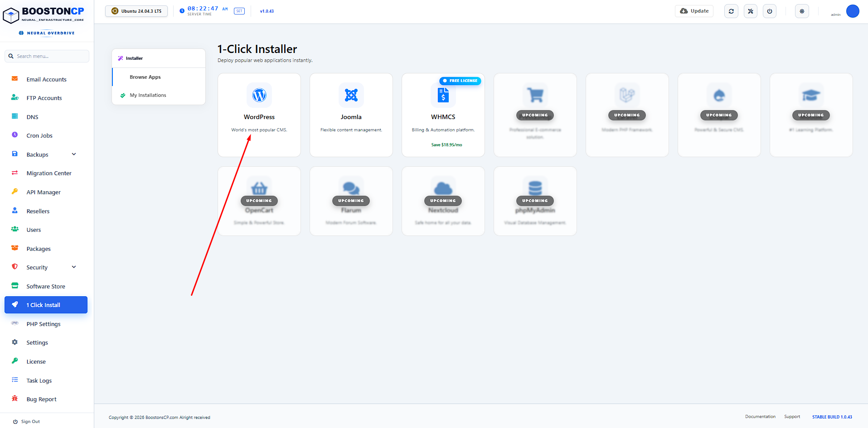Switch to My Installations tab

point(159,95)
